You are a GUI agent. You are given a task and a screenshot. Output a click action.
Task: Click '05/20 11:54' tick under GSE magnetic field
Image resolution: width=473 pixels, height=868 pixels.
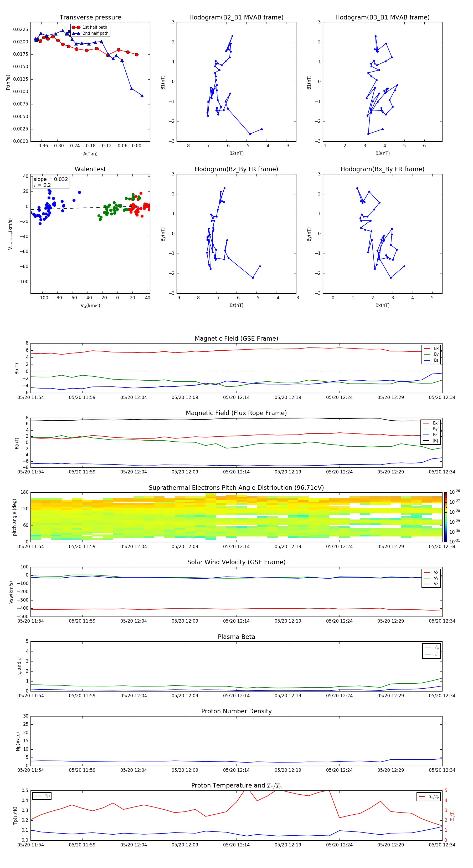point(31,398)
